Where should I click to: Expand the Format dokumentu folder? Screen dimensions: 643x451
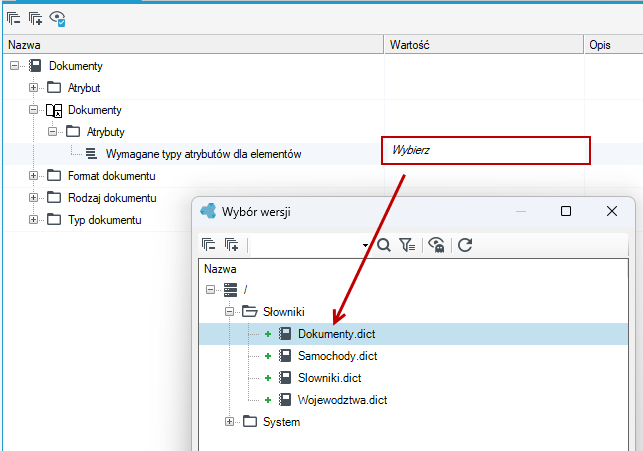pyautogui.click(x=33, y=176)
